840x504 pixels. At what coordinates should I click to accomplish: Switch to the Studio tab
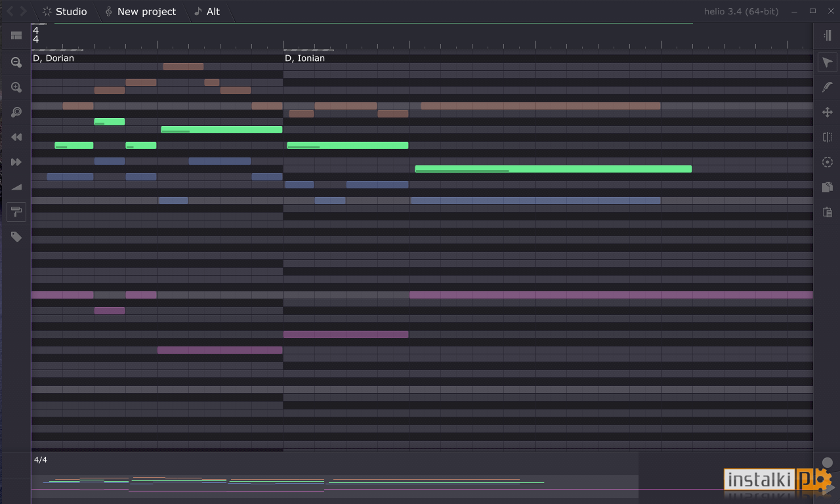(x=64, y=11)
